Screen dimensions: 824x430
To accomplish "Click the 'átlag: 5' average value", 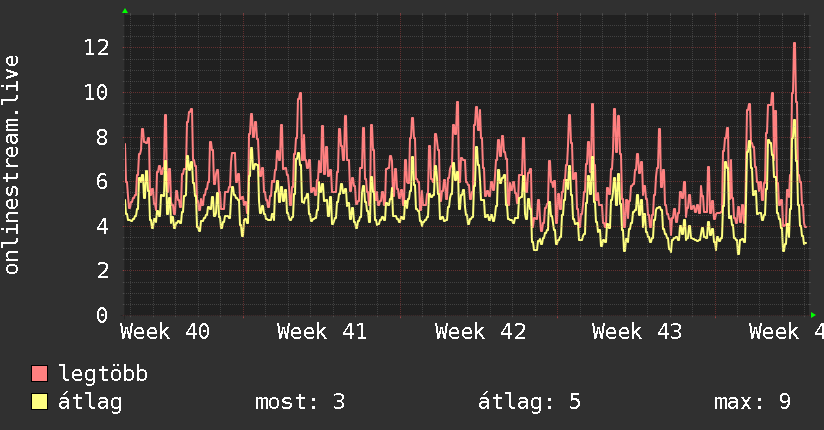I will 529,402.
